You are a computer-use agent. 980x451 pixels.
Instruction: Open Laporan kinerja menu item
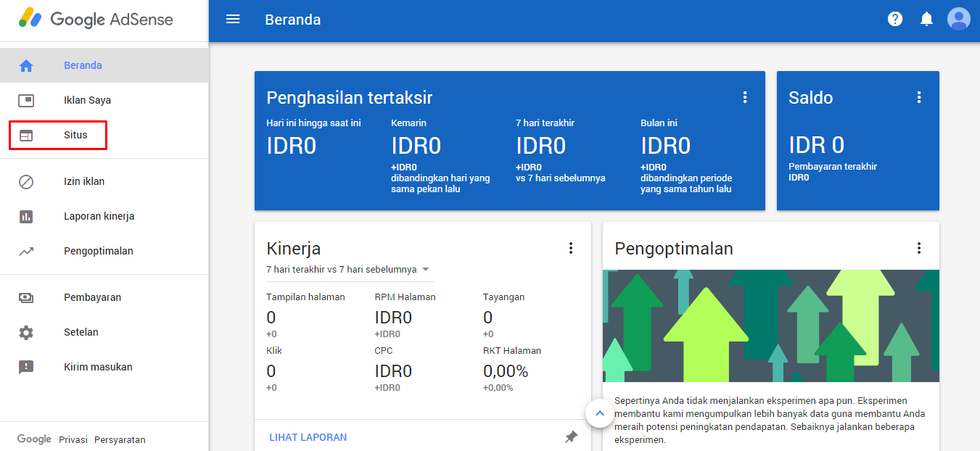104,216
